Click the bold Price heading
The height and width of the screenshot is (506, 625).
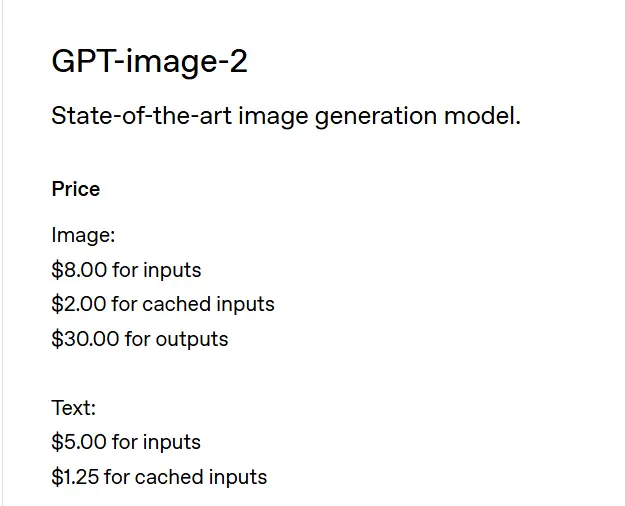tap(76, 189)
